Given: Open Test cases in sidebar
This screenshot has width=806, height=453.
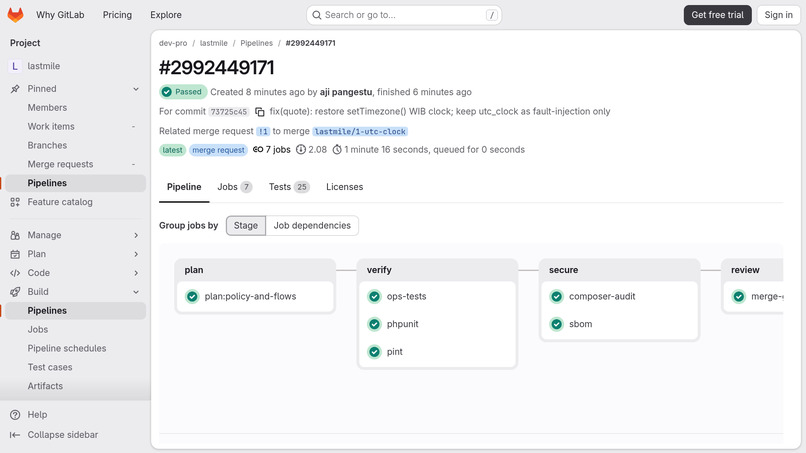Looking at the screenshot, I should [x=76, y=367].
